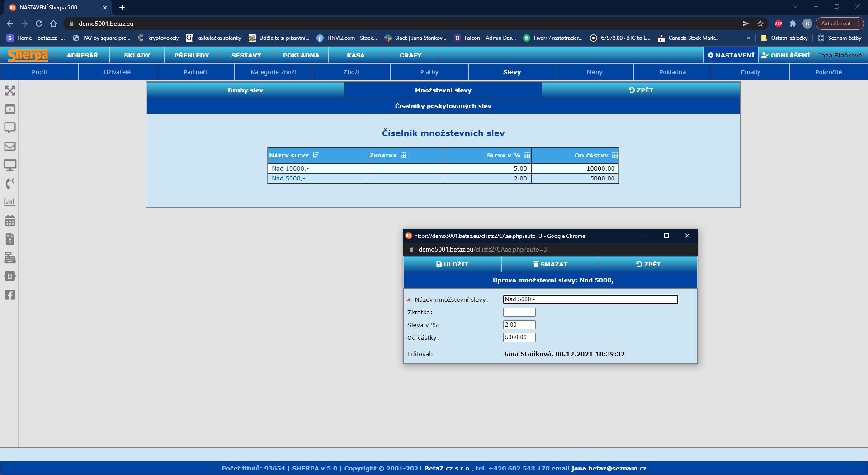The width and height of the screenshot is (868, 475).
Task: Click the grid icon next to Zkratka
Action: click(403, 156)
